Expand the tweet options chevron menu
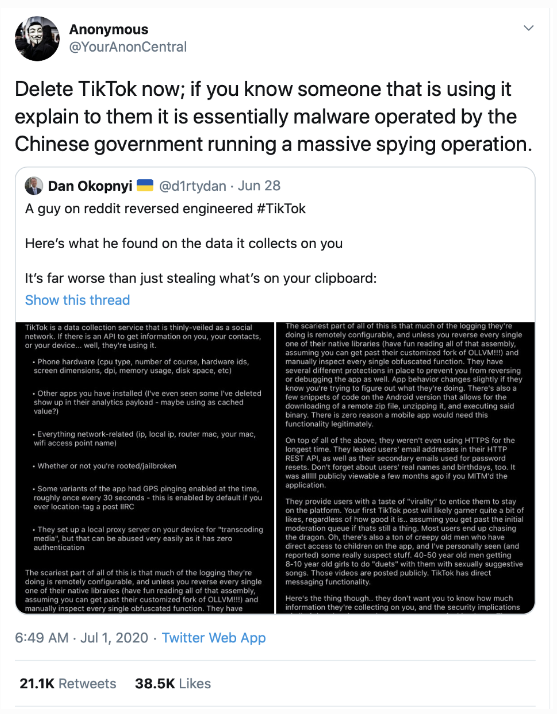This screenshot has height=714, width=557. 528,28
